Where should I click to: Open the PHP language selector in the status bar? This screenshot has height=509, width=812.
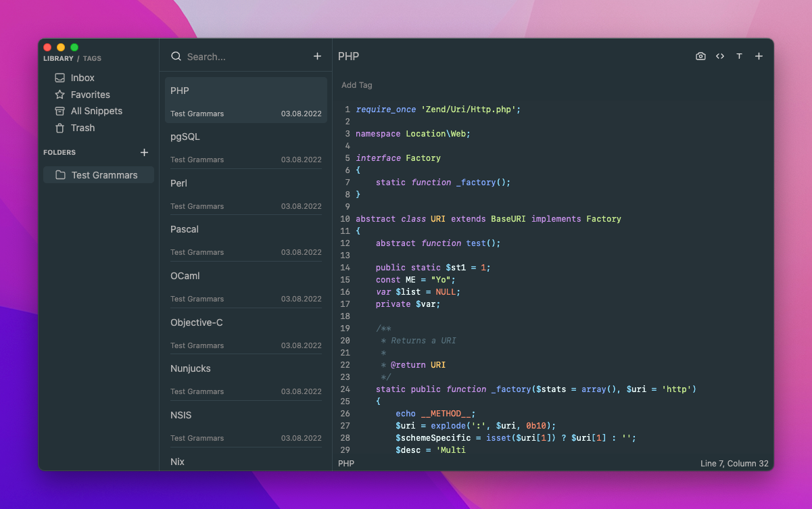click(x=346, y=464)
